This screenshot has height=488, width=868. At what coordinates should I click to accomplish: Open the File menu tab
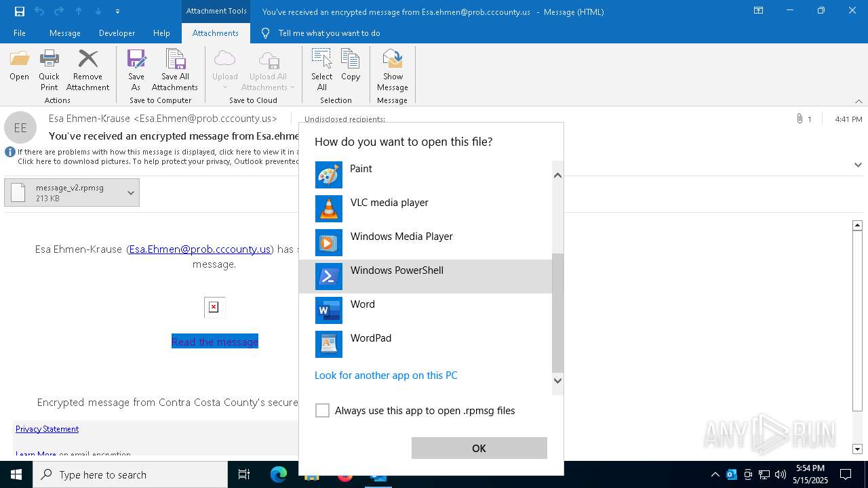pos(20,33)
